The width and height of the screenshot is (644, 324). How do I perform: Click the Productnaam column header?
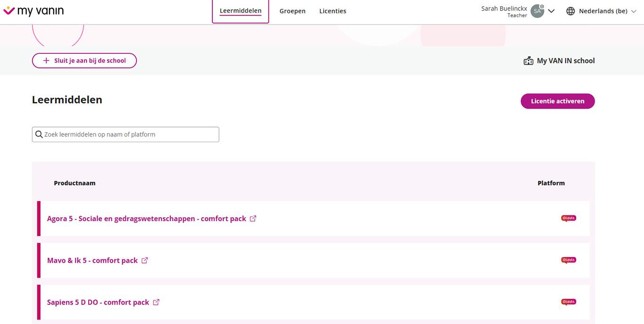(75, 183)
